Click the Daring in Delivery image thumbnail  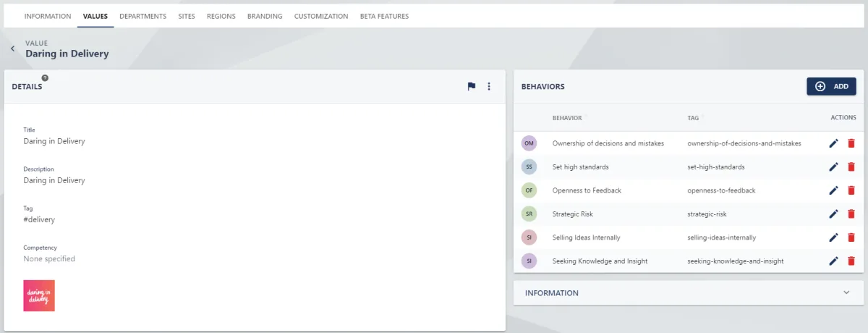(39, 295)
